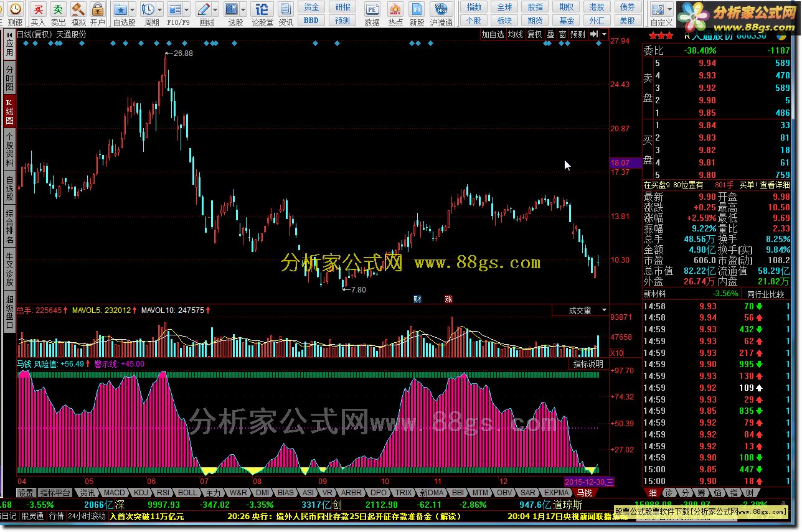Screen dimensions: 802x532
Task: Open the 选股 stock picker icon
Action: 231,9
